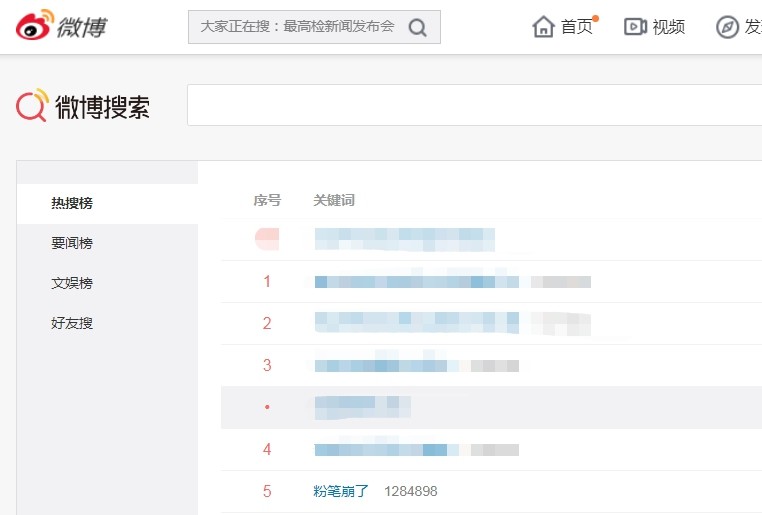This screenshot has width=762, height=515.
Task: Open the video camera icon
Action: [x=635, y=27]
